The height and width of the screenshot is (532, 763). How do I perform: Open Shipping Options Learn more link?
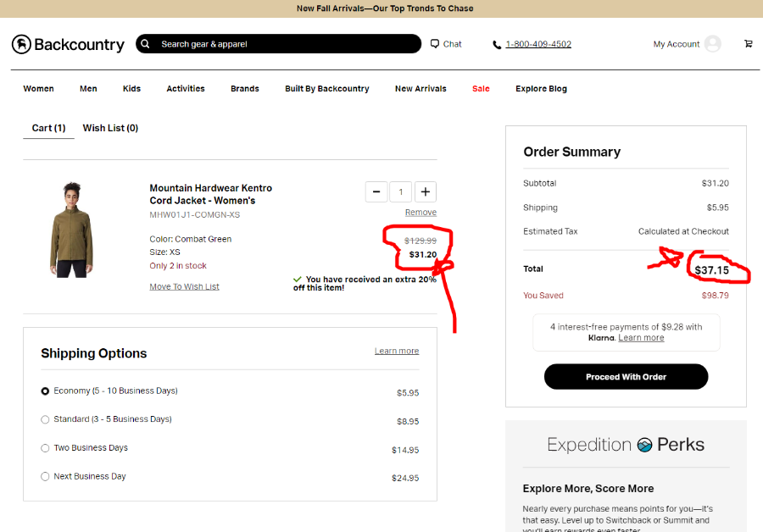(x=397, y=351)
